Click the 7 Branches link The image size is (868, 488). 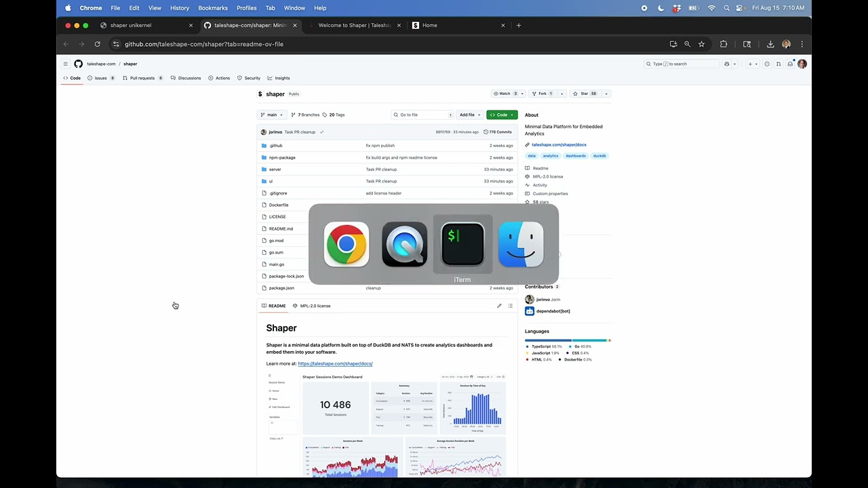(x=306, y=115)
